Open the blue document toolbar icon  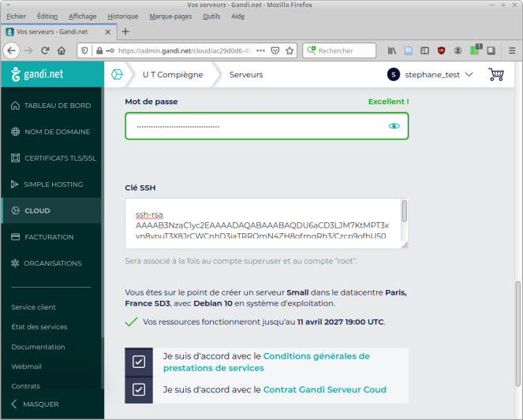click(409, 50)
